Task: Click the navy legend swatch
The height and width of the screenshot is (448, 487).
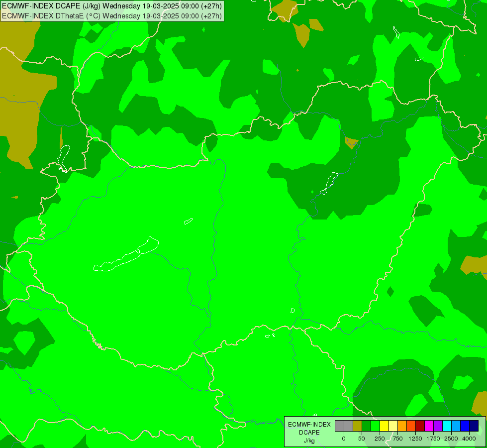Action: coord(474,426)
